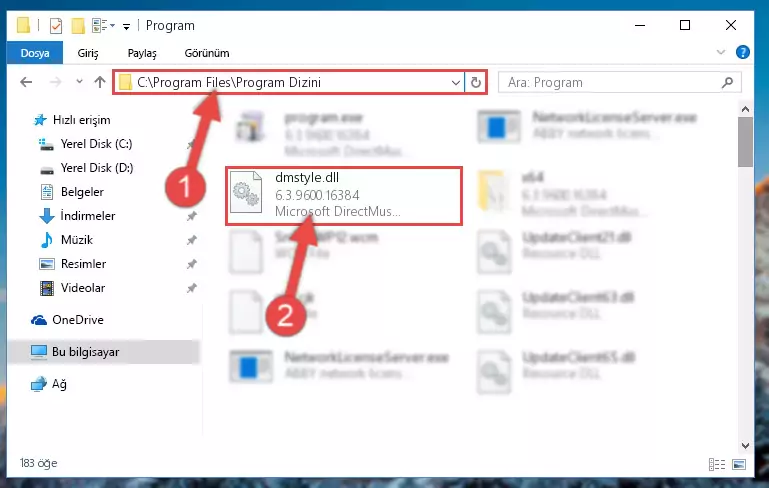This screenshot has width=769, height=488.
Task: Open recent locations dropdown arrow
Action: click(x=79, y=81)
